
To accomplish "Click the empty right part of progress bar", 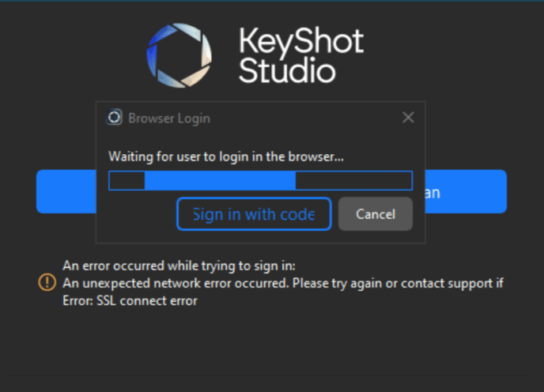I will pos(354,180).
